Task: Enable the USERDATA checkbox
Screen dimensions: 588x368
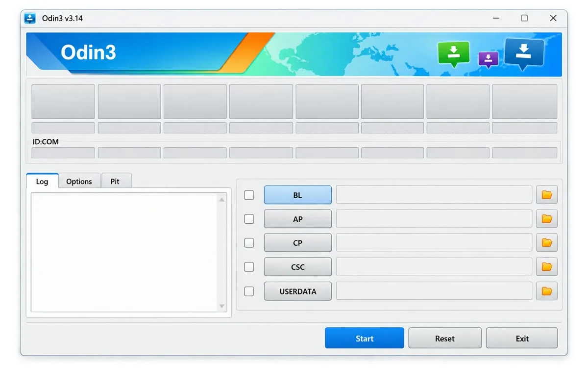Action: click(x=249, y=291)
